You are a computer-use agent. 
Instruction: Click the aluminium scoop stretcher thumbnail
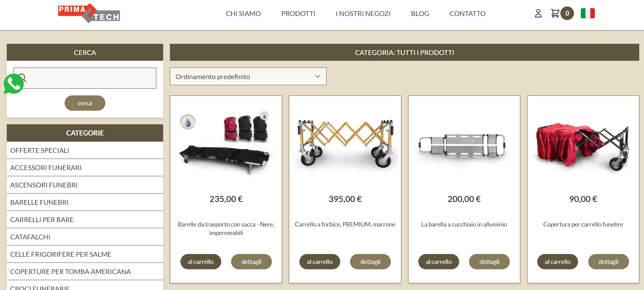click(464, 145)
